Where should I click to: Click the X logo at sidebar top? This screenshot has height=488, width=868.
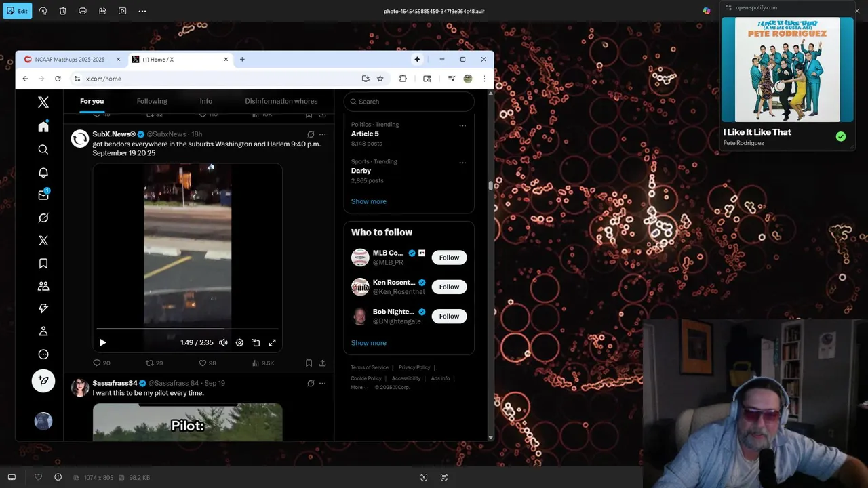click(43, 102)
